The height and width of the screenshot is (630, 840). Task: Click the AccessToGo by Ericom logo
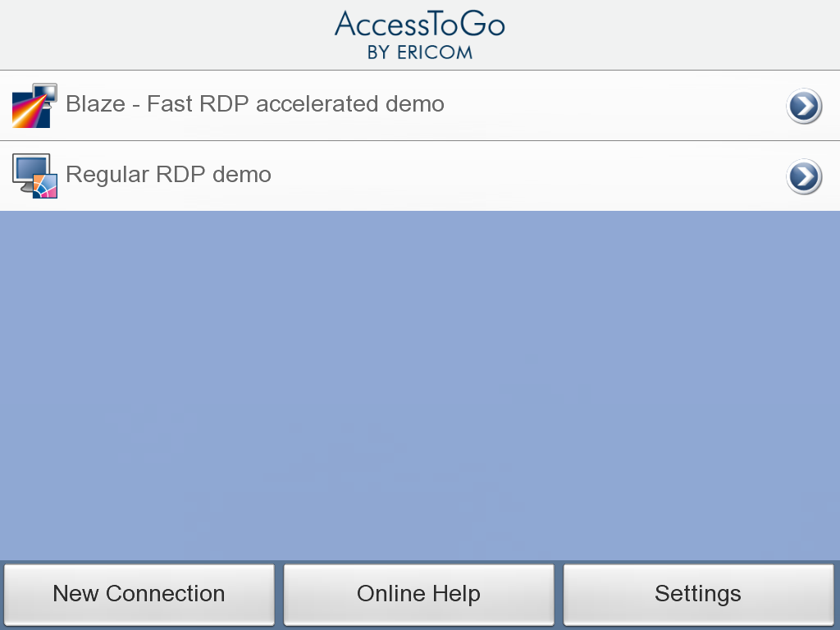pyautogui.click(x=420, y=34)
